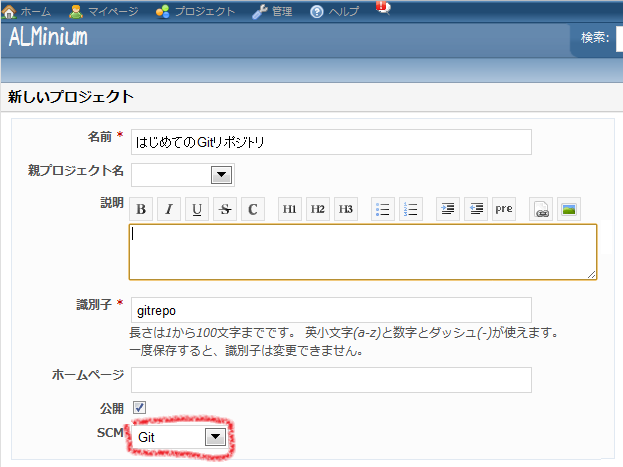Image resolution: width=623 pixels, height=467 pixels.
Task: Click the My Page user icon
Action: [75, 12]
